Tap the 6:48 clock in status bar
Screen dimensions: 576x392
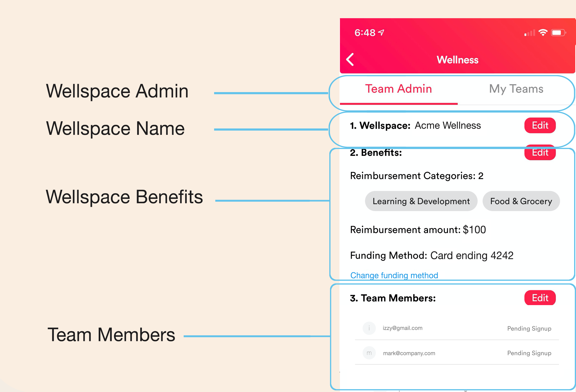tap(365, 33)
